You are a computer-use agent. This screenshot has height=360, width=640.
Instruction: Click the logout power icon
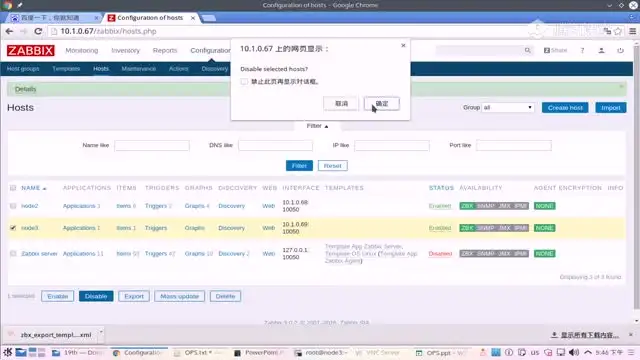pyautogui.click(x=620, y=50)
